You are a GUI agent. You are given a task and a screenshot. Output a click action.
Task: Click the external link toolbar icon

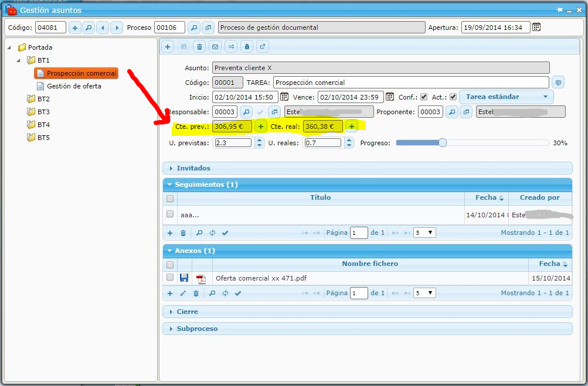(263, 47)
